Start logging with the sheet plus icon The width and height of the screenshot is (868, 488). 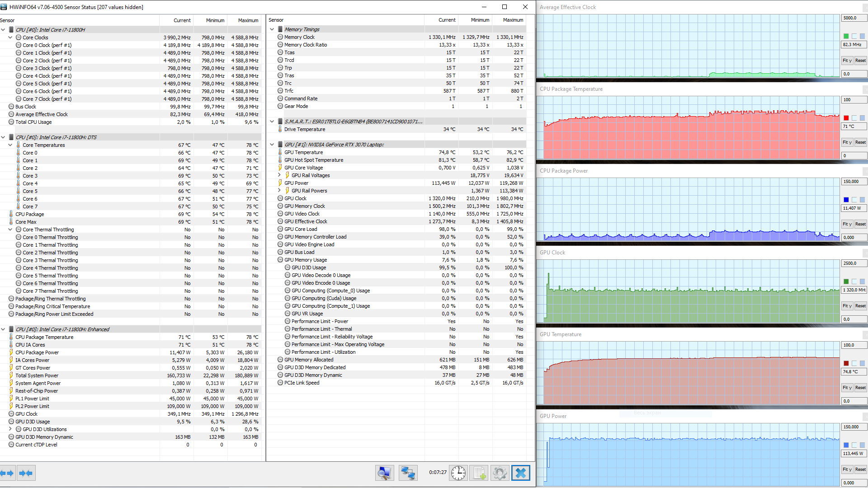tap(479, 473)
